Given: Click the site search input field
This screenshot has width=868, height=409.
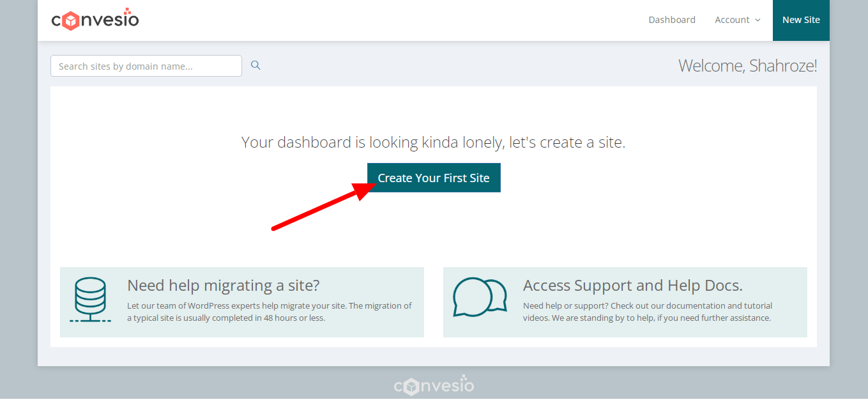Looking at the screenshot, I should point(146,65).
